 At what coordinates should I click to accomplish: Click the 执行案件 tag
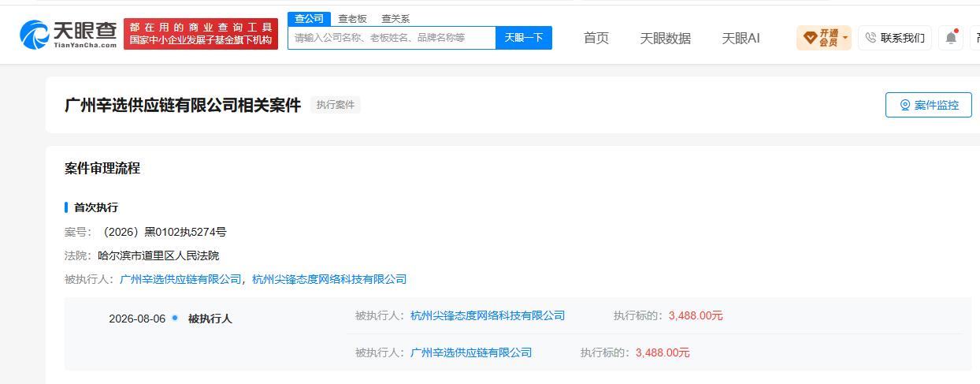(336, 105)
